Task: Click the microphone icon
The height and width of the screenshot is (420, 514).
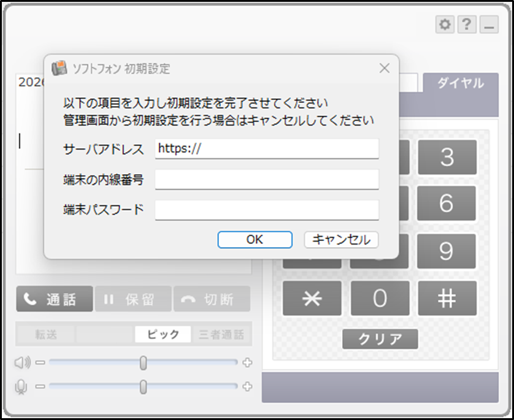Action: tap(21, 386)
